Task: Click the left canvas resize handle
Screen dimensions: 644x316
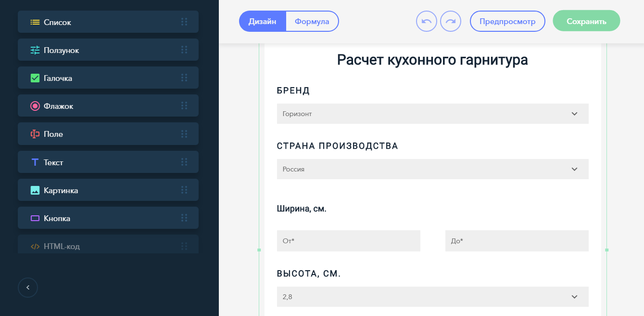Action: click(259, 250)
